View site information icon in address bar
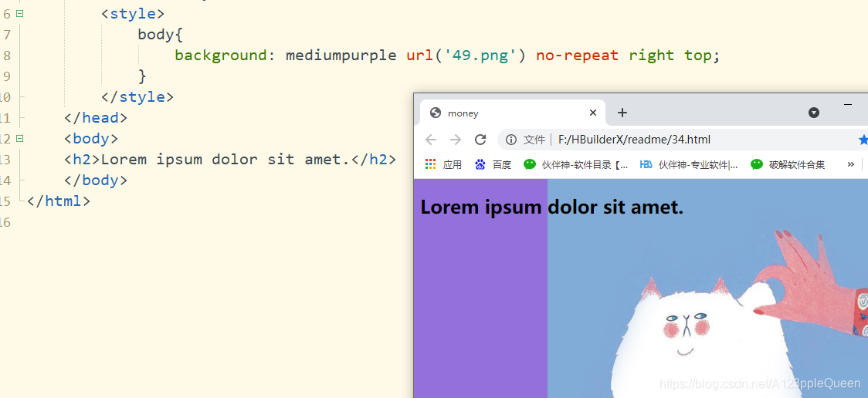 [x=511, y=140]
